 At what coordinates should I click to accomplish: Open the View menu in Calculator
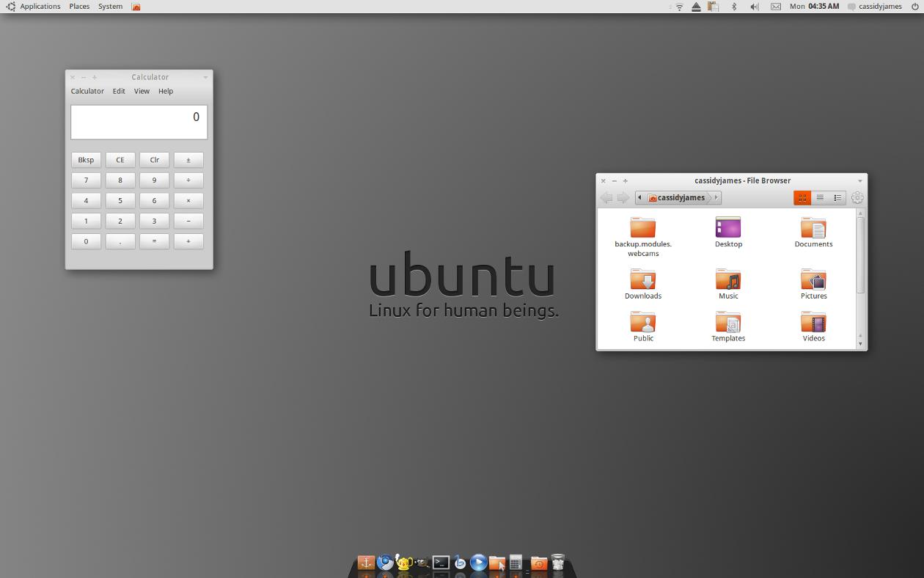click(142, 91)
